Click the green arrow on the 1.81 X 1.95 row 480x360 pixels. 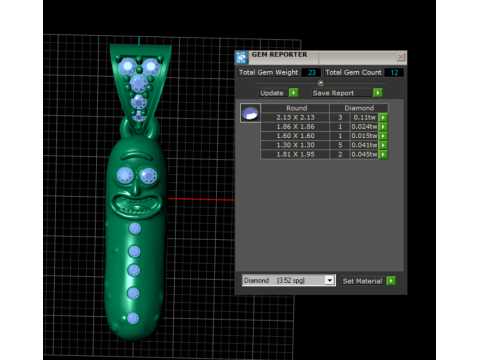pos(383,154)
